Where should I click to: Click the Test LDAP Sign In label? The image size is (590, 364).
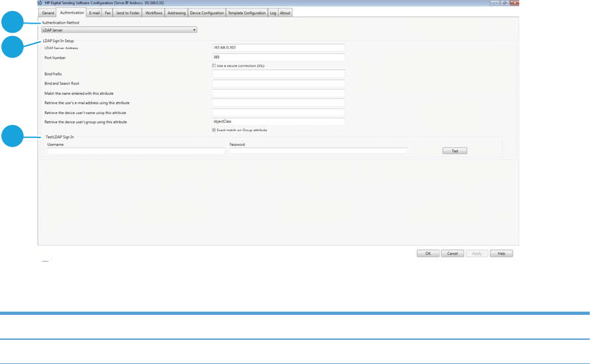[x=60, y=137]
